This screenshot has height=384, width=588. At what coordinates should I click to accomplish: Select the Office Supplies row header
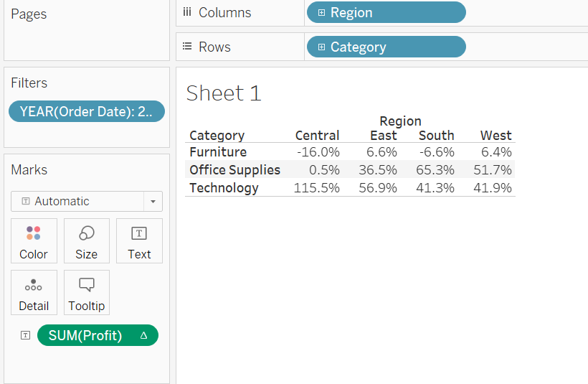(x=234, y=169)
